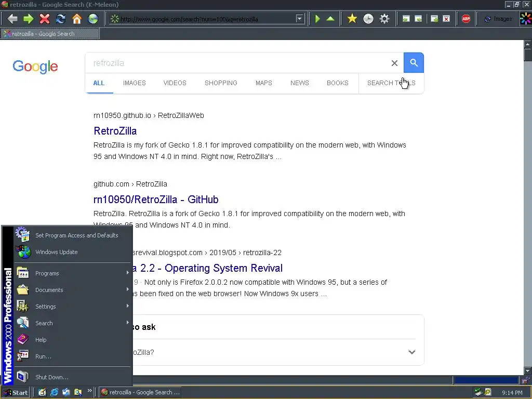Screen dimensions: 532x399
Task: Toggle the Images toolbar button
Action: 498,19
